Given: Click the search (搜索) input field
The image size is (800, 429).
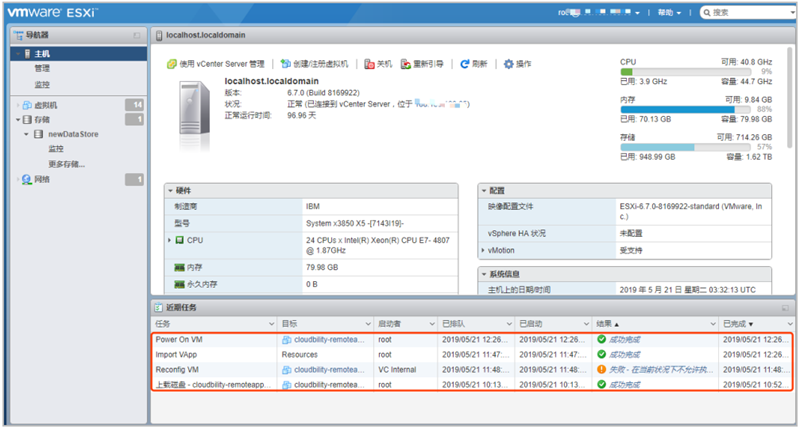Looking at the screenshot, I should coord(750,13).
